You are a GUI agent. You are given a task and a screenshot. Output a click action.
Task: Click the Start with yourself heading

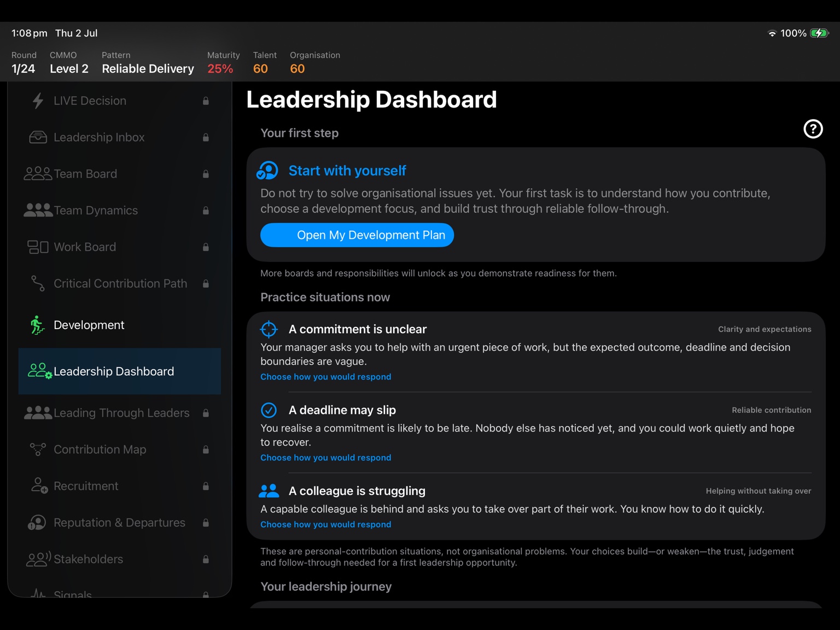347,171
